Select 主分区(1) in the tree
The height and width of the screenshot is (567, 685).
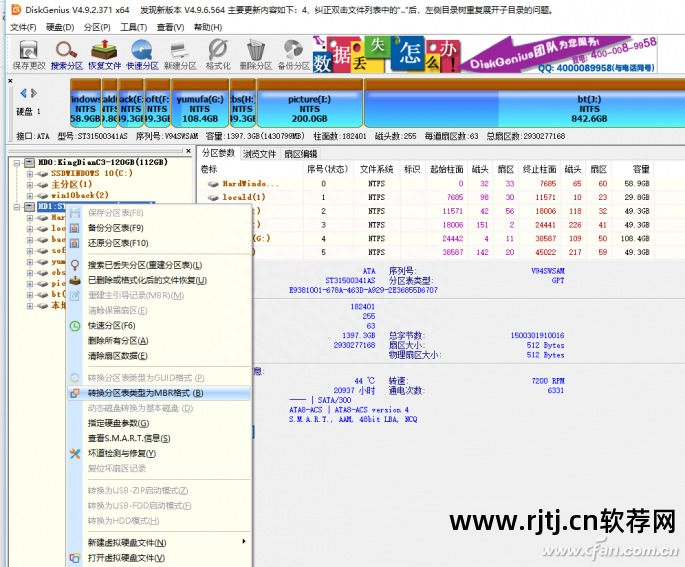(x=72, y=184)
